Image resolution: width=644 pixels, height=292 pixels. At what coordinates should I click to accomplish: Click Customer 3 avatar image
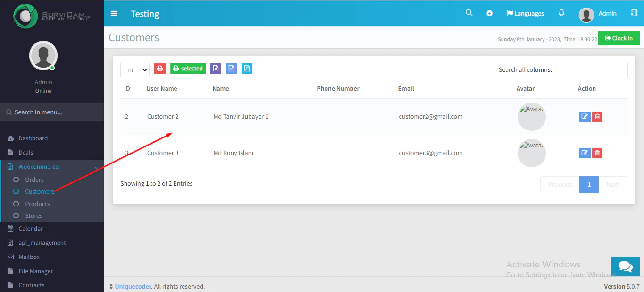click(532, 153)
